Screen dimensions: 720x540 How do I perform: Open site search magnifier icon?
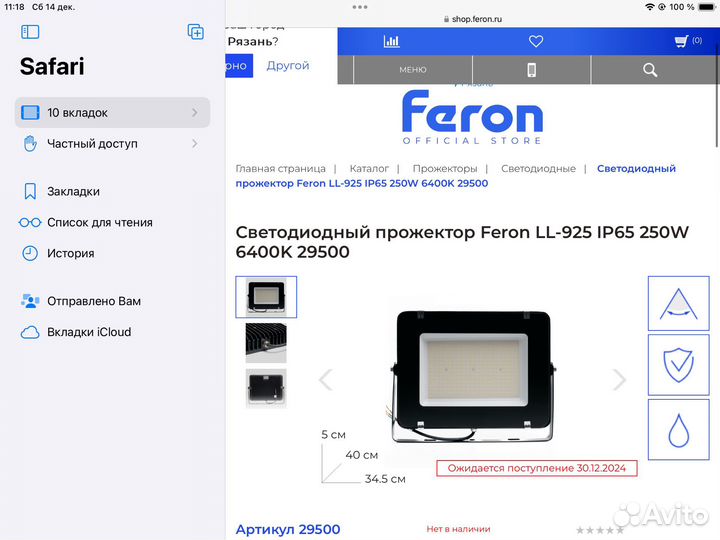(650, 70)
